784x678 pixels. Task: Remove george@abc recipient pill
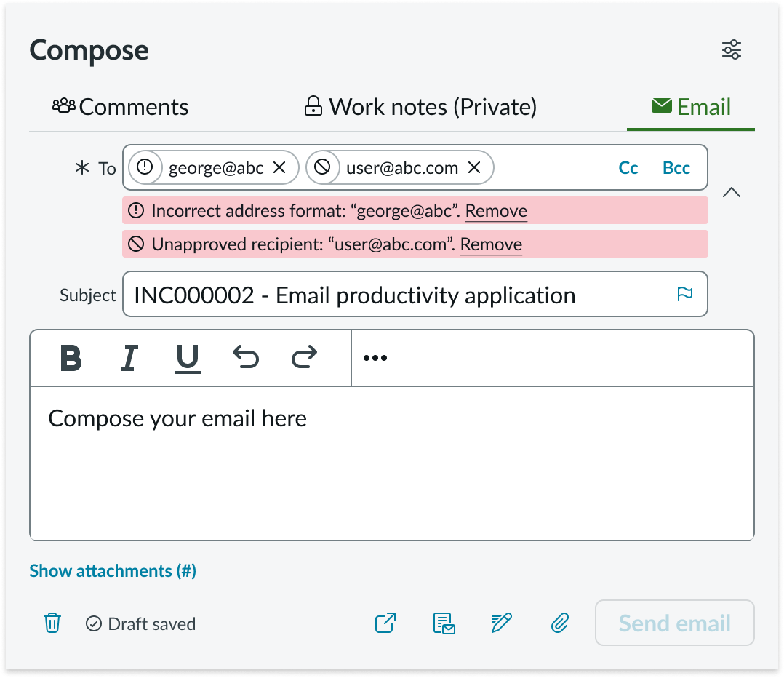(279, 168)
